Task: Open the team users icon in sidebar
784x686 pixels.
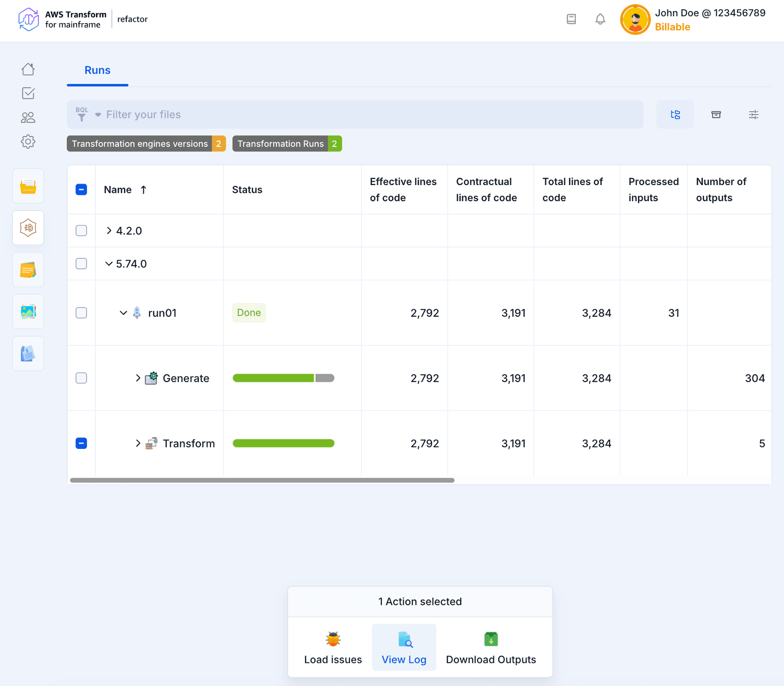Action: (x=28, y=118)
